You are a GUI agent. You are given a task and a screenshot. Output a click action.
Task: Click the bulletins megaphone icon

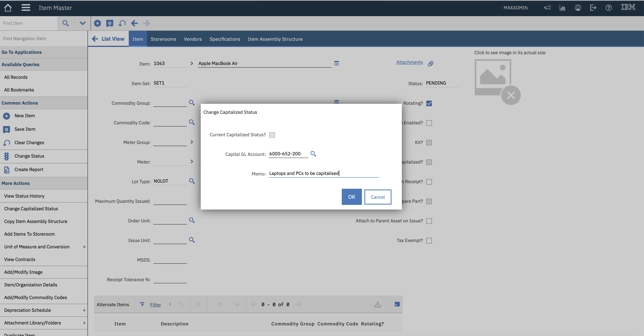tap(547, 8)
